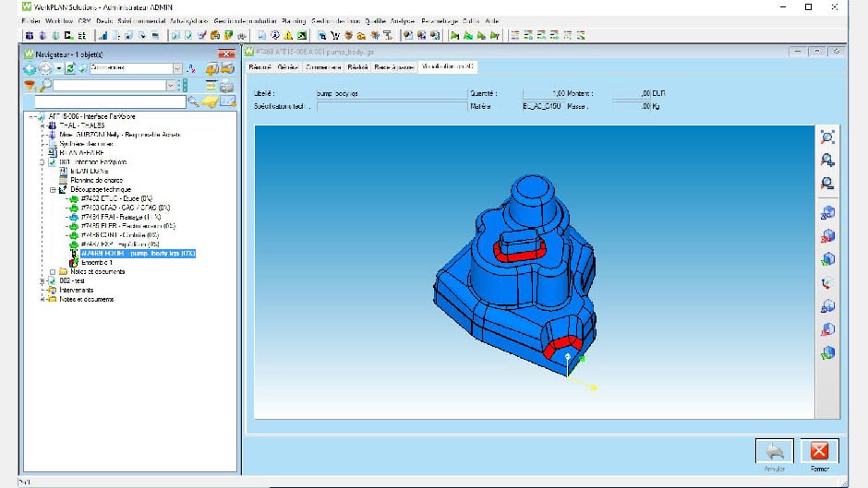Toggle checkbox for 001 line in tree

click(52, 161)
